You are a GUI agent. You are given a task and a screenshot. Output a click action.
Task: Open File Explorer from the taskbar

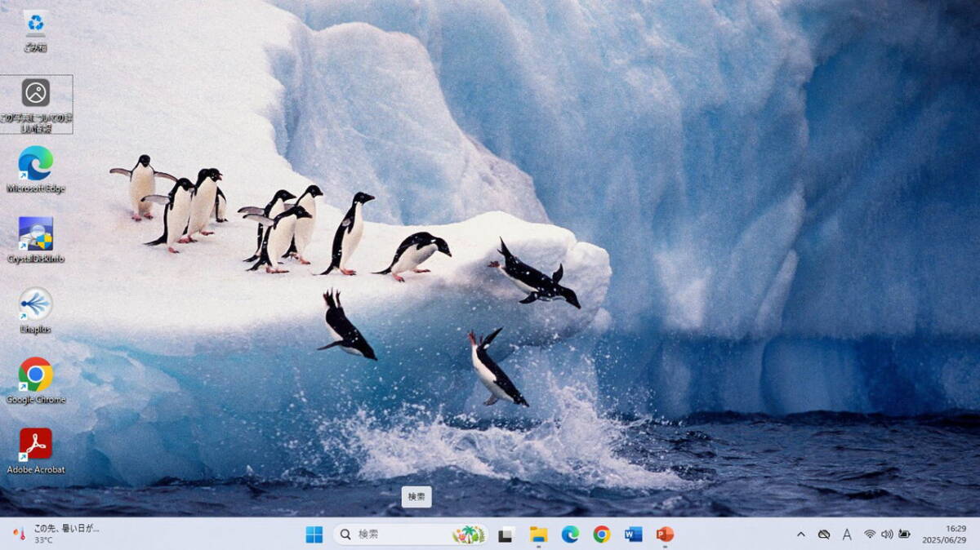point(538,534)
